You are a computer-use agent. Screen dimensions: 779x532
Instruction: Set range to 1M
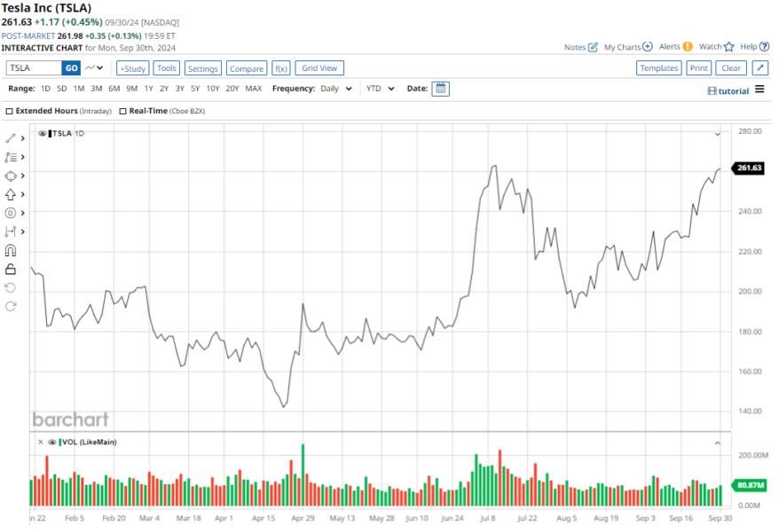click(78, 89)
